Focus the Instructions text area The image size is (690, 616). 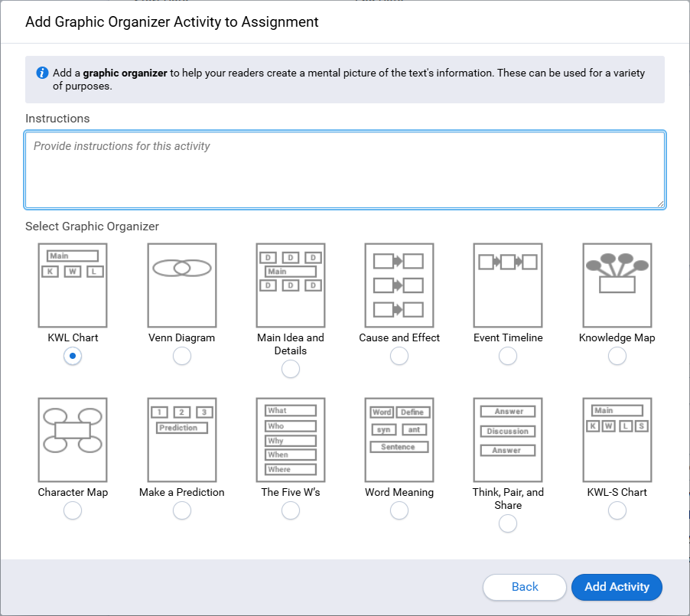click(x=345, y=170)
